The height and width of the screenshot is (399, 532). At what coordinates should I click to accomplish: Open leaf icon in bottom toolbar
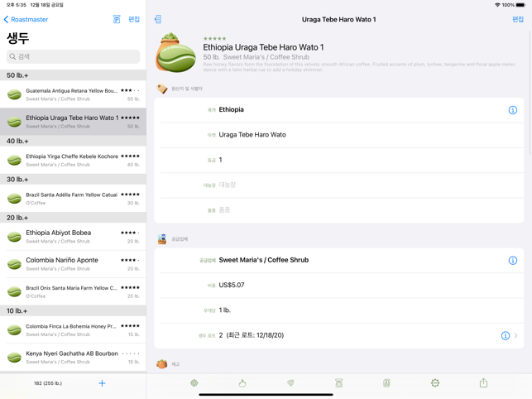point(290,383)
